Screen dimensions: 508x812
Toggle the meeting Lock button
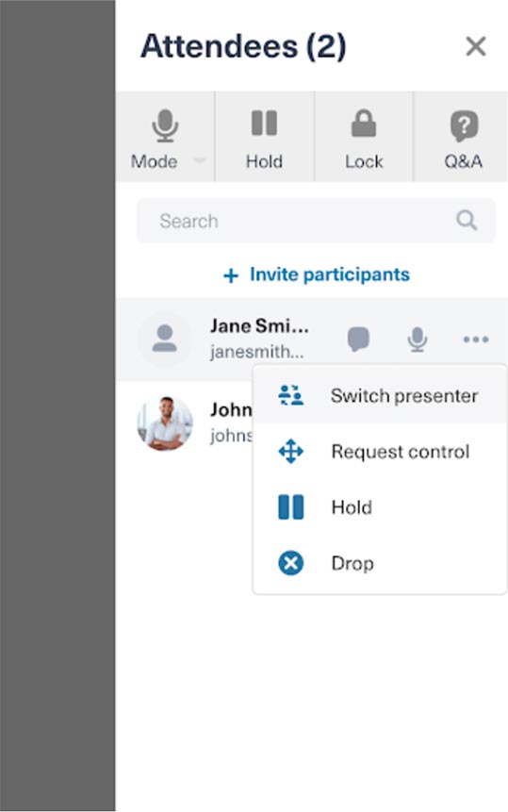click(364, 137)
